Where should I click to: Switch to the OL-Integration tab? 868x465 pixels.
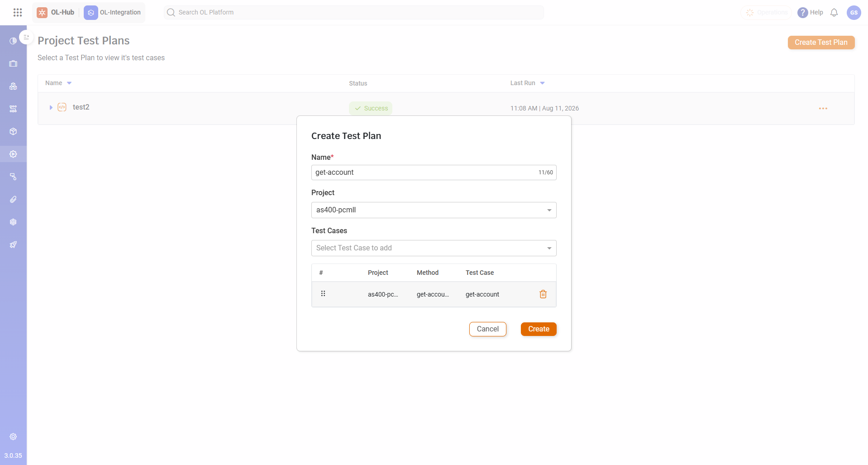113,12
